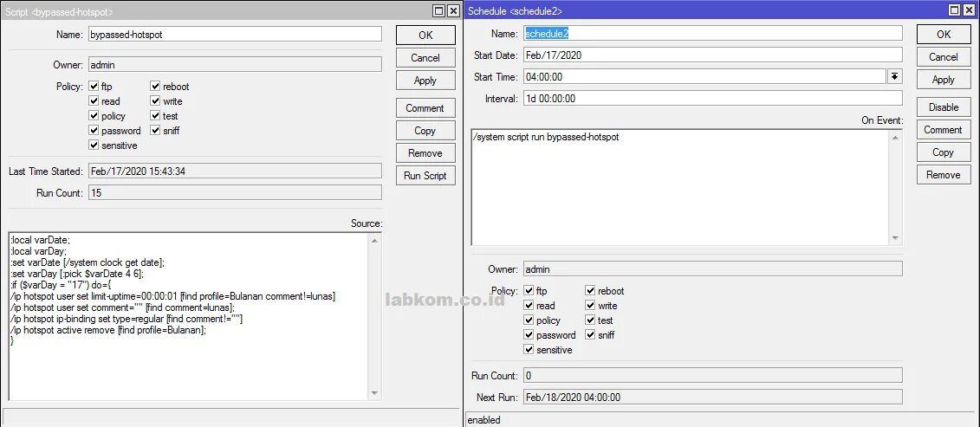The image size is (980, 427).
Task: Click the Interval field 1d 00:00:00
Action: [712, 98]
